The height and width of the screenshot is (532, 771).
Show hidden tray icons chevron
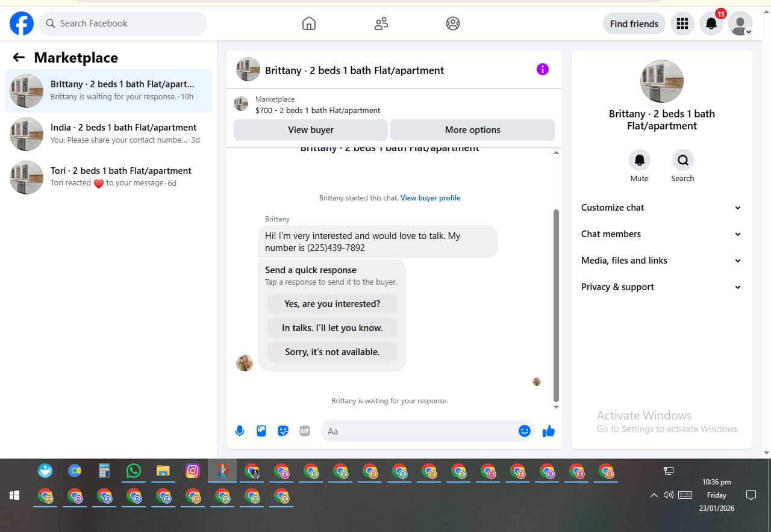tap(654, 495)
